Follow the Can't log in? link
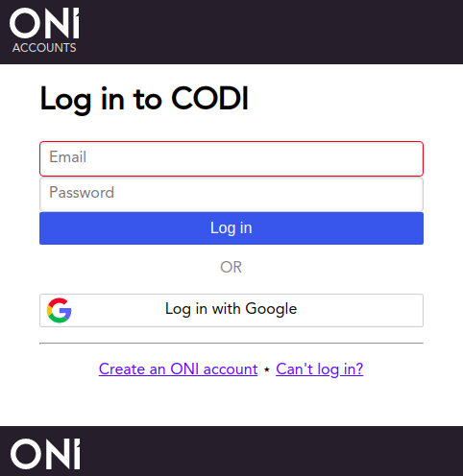 (x=320, y=369)
